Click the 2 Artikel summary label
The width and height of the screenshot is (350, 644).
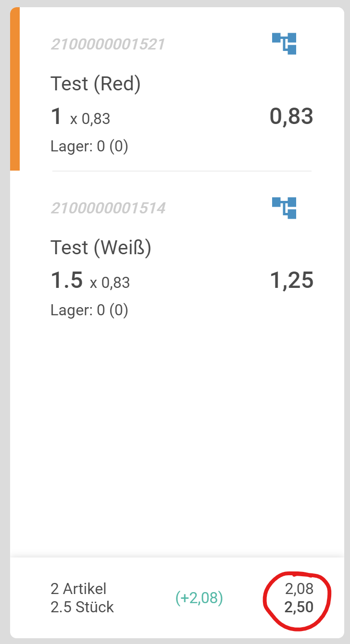pyautogui.click(x=78, y=588)
